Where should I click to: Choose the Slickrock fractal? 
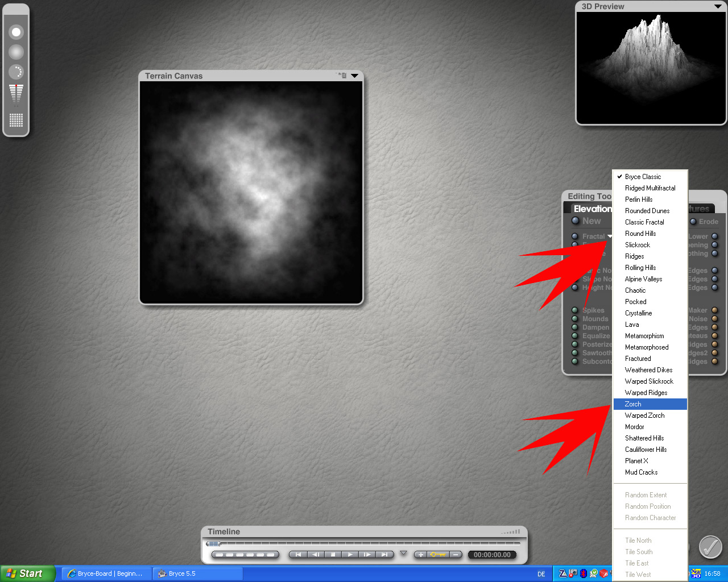pos(650,245)
